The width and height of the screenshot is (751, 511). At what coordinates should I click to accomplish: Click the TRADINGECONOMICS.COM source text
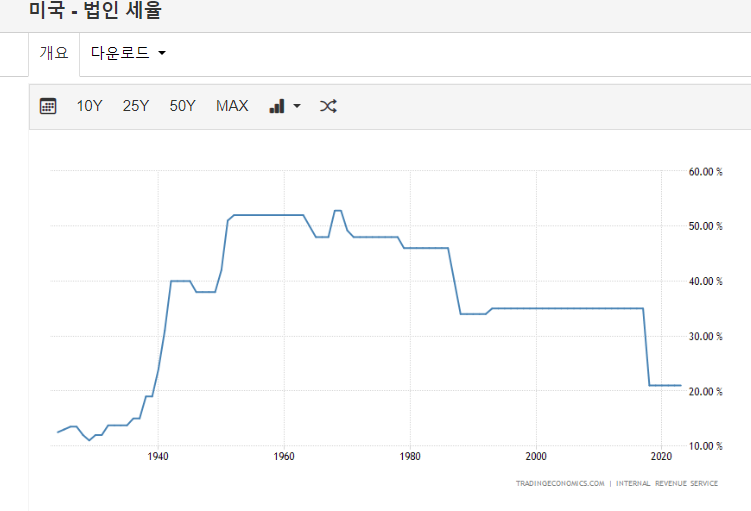click(x=560, y=483)
